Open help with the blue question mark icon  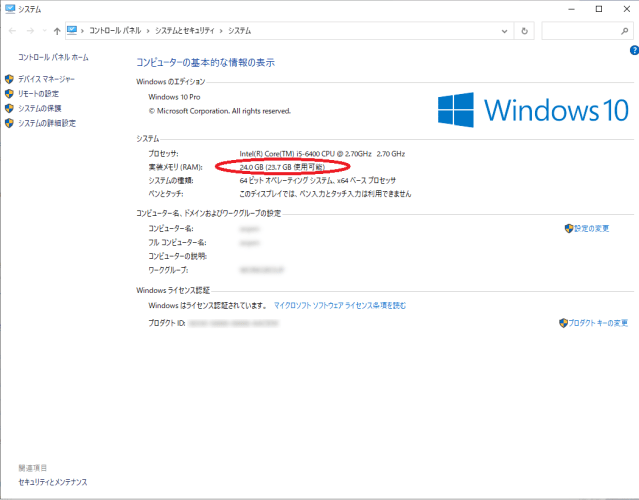633,49
